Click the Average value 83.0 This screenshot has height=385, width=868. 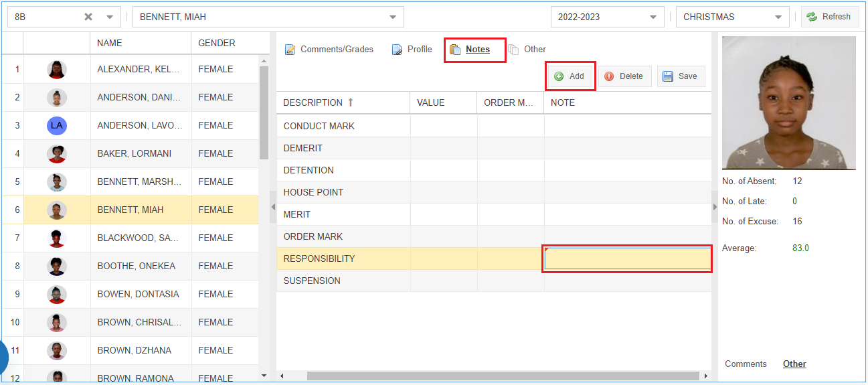800,248
